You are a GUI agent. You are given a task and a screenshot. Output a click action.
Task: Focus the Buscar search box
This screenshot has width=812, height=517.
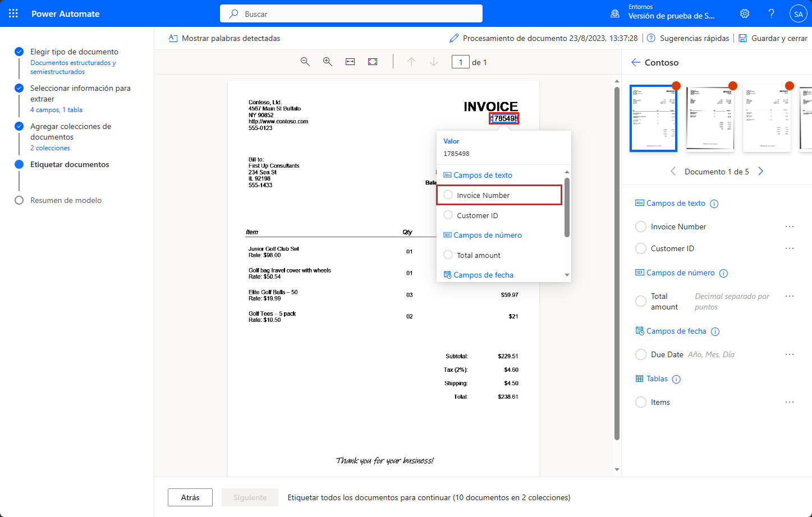(351, 13)
